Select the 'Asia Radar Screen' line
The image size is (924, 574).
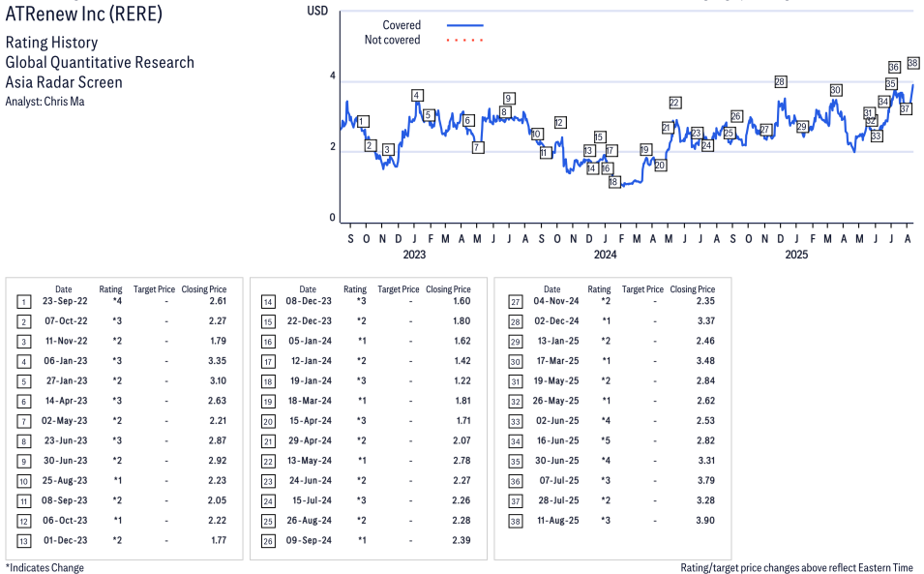(64, 82)
